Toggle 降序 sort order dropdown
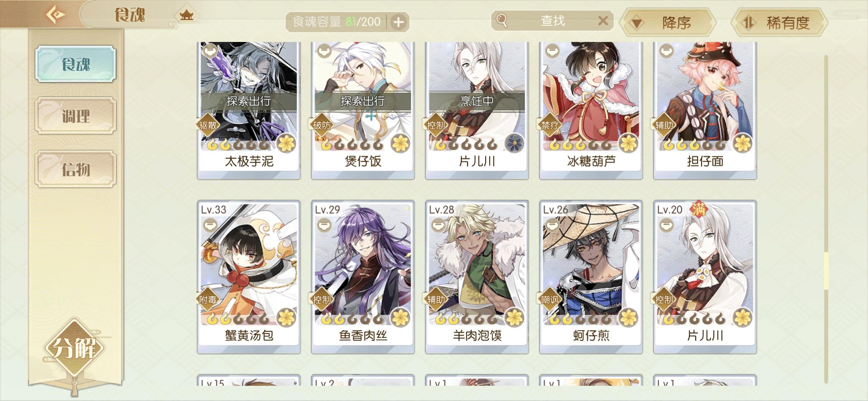 (668, 23)
